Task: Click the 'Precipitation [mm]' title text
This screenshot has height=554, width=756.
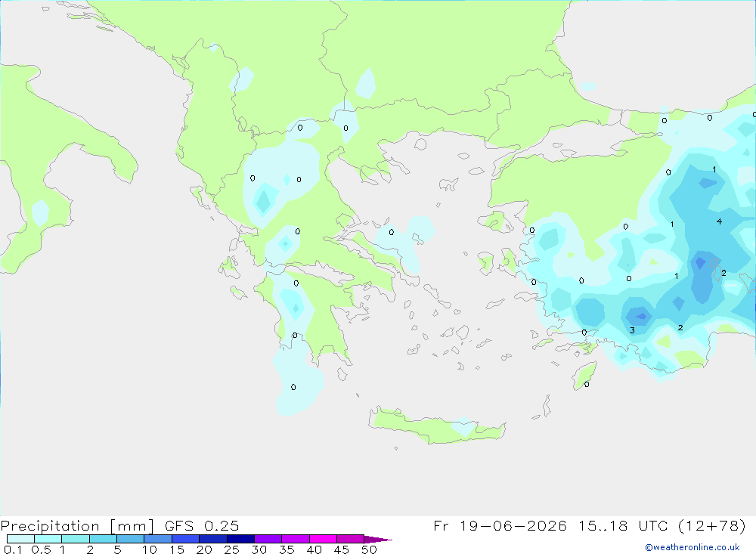Action: click(77, 525)
